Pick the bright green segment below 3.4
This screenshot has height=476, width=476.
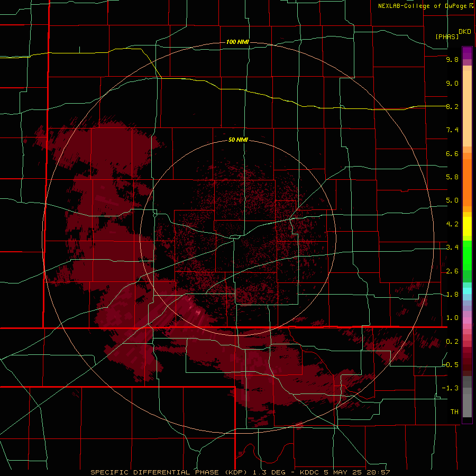click(467, 258)
